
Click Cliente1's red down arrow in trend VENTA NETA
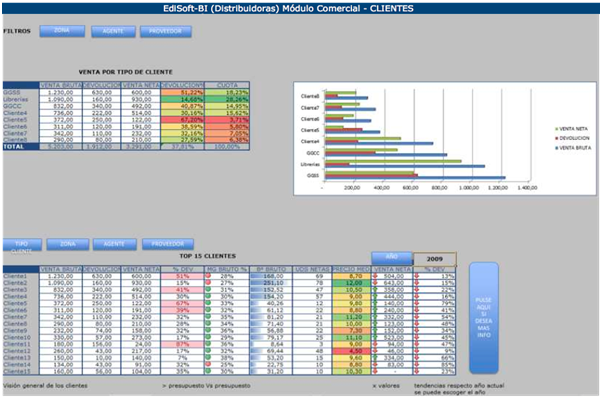click(x=375, y=276)
